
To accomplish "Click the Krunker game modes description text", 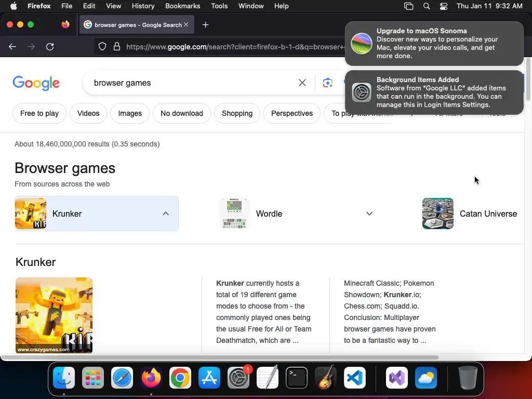I will 263,312.
